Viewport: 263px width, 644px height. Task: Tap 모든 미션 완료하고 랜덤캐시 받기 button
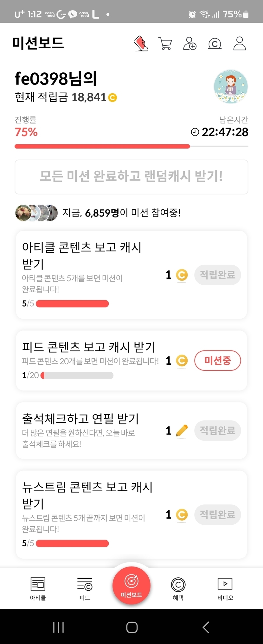click(131, 177)
